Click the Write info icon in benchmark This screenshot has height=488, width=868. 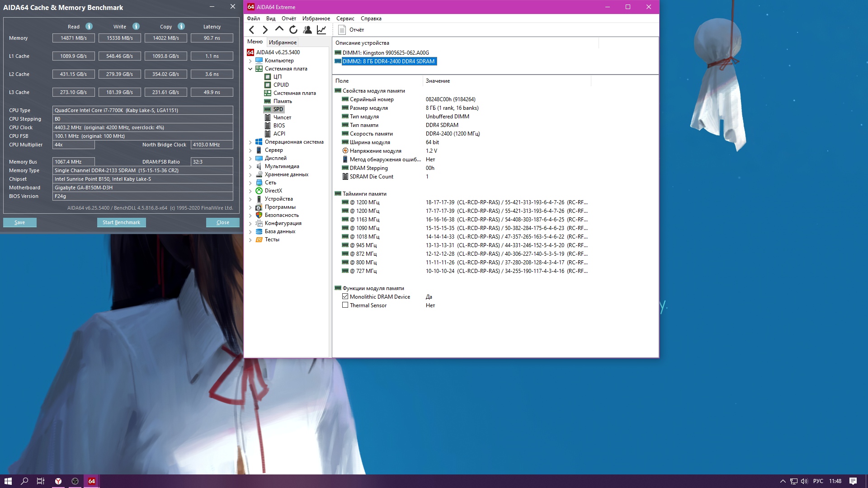coord(136,26)
